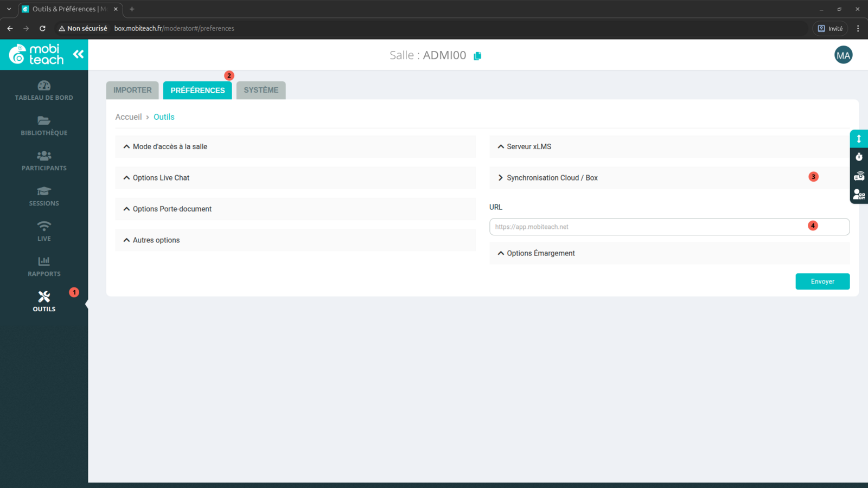The width and height of the screenshot is (868, 488).
Task: Toggle Options Porte-document section
Action: point(296,209)
